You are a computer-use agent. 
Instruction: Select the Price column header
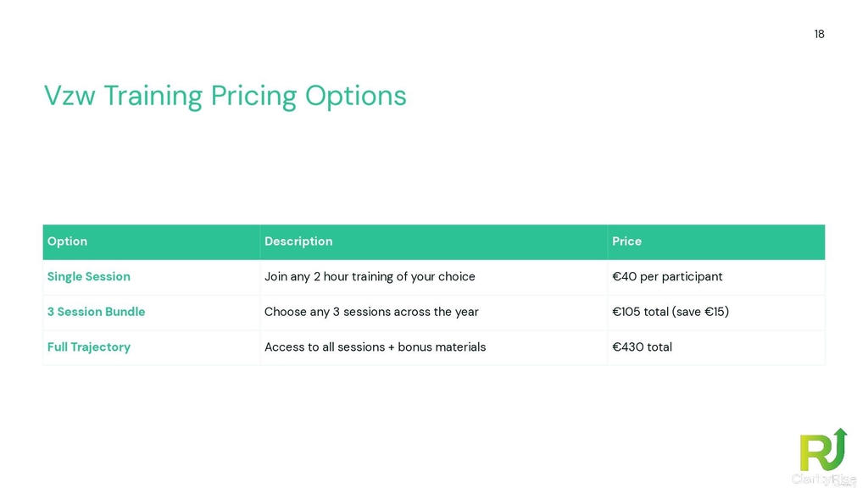click(626, 241)
